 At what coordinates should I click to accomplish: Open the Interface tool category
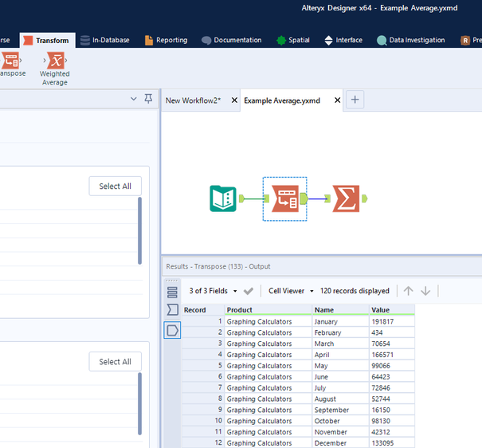(343, 41)
